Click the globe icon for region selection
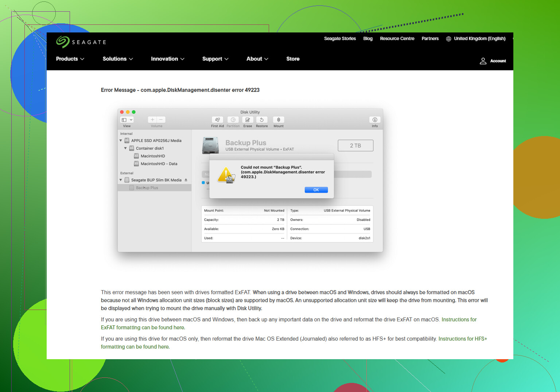 click(448, 39)
